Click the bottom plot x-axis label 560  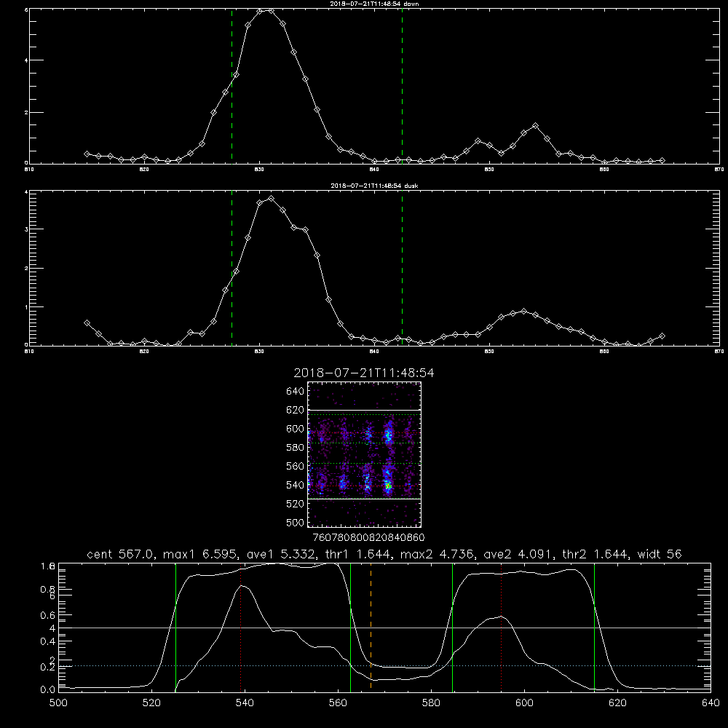[x=338, y=703]
